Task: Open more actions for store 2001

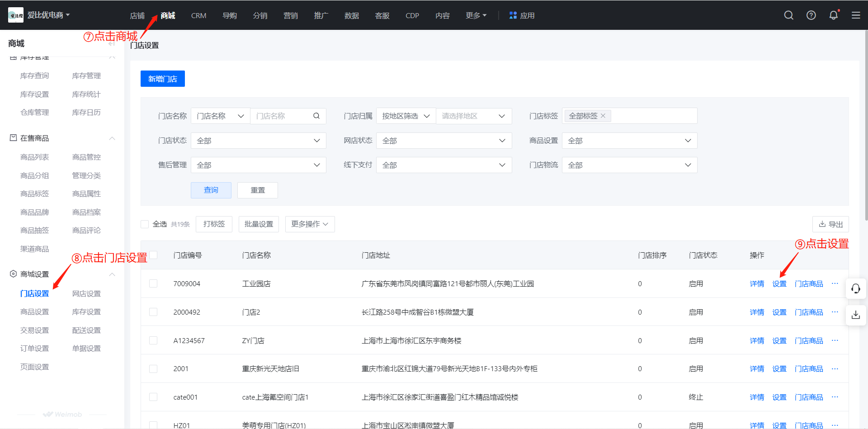Action: coord(835,368)
